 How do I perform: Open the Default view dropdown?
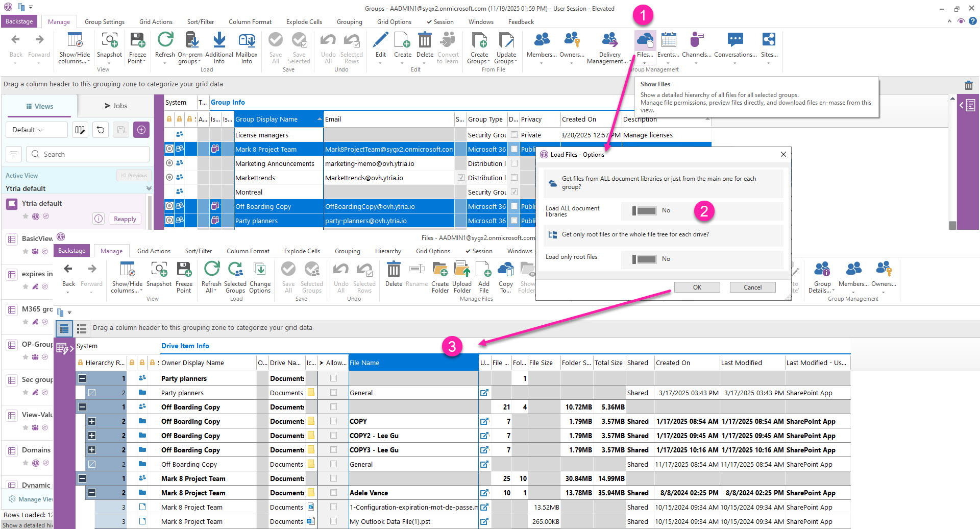[36, 130]
